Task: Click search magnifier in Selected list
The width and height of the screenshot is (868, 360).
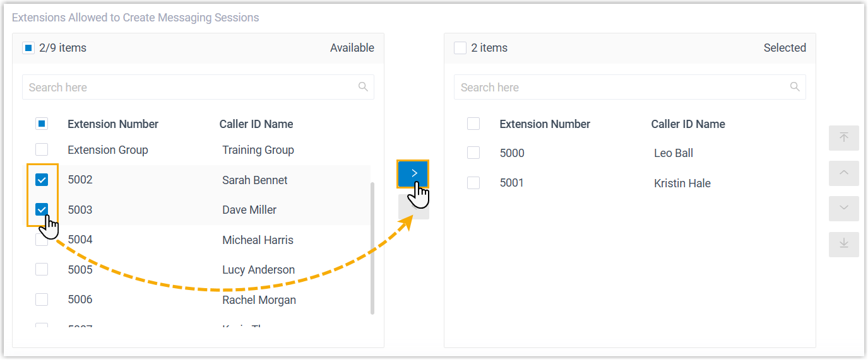Action: (795, 87)
